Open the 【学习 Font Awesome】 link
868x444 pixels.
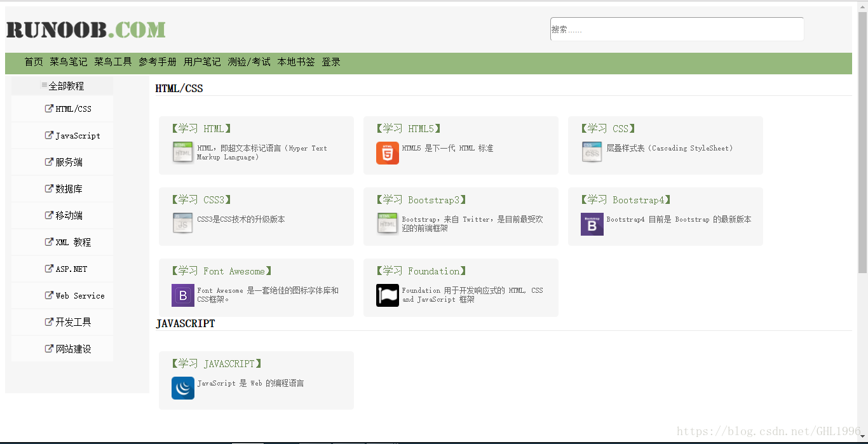pyautogui.click(x=222, y=271)
